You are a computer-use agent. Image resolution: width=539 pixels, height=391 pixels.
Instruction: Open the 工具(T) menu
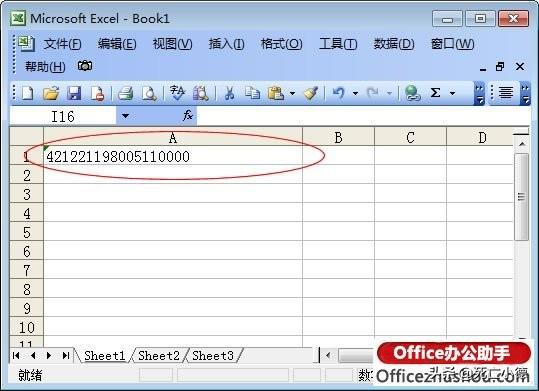pyautogui.click(x=338, y=44)
